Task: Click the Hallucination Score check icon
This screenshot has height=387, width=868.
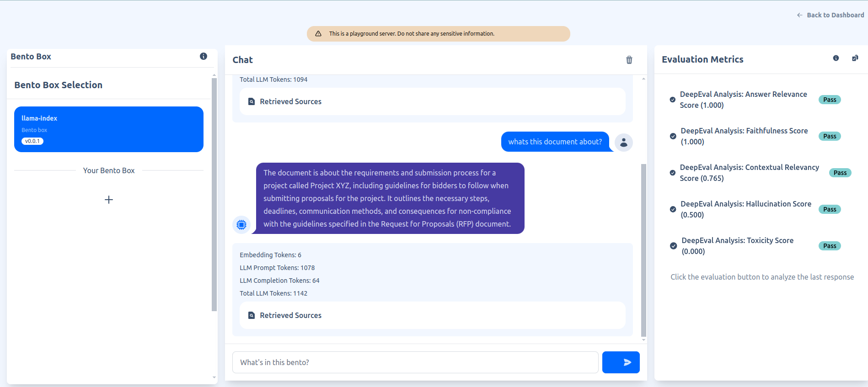Action: (x=673, y=209)
